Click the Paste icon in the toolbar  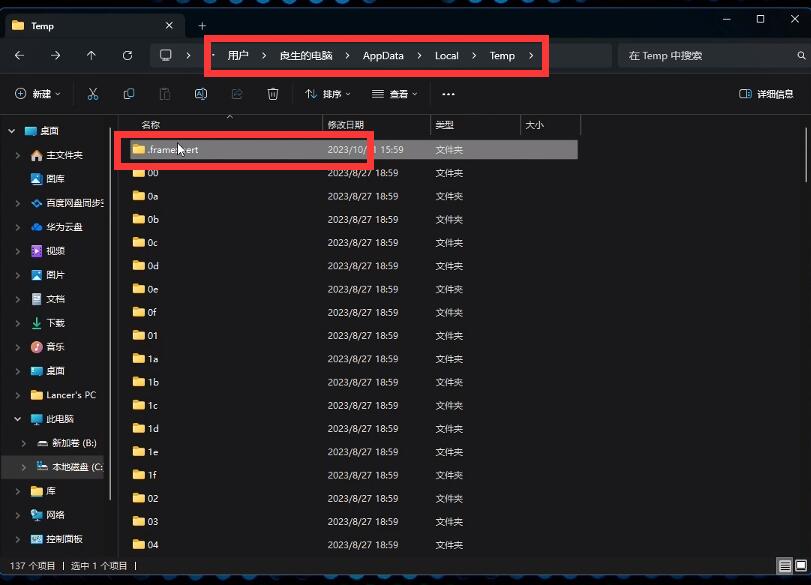(165, 94)
